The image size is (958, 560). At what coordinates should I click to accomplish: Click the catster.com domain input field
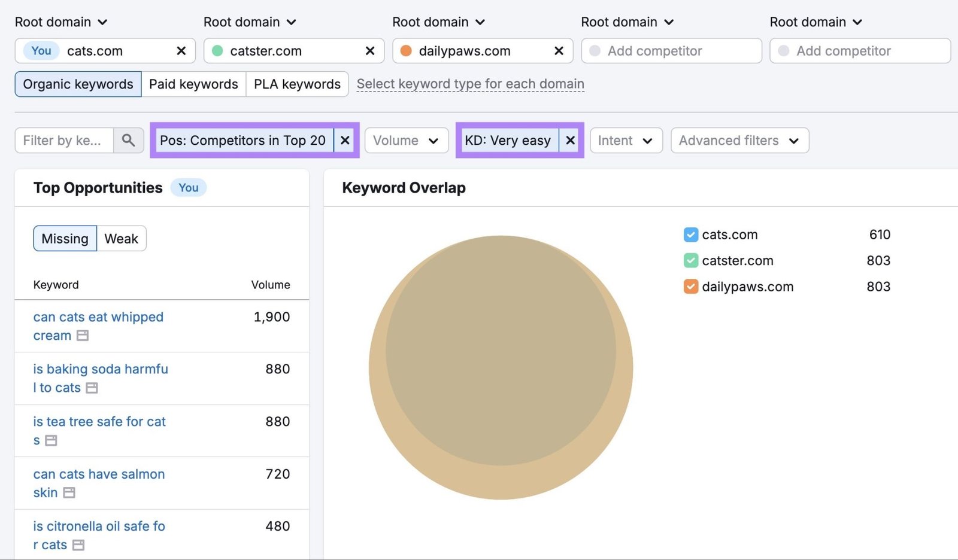293,51
